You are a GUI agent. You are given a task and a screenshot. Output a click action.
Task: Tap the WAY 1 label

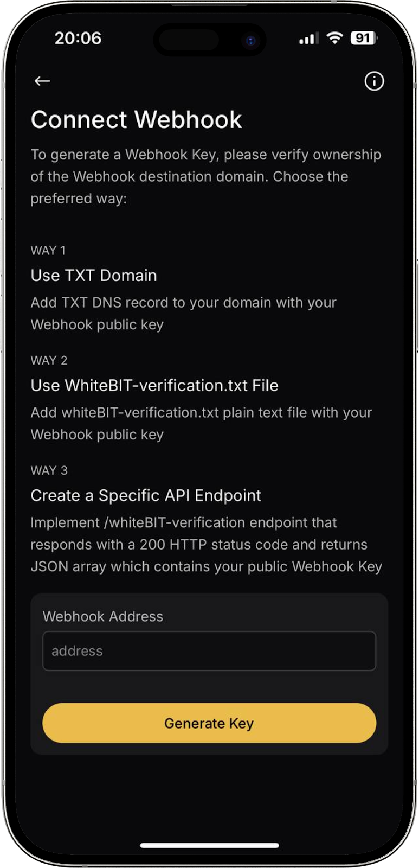pos(48,251)
